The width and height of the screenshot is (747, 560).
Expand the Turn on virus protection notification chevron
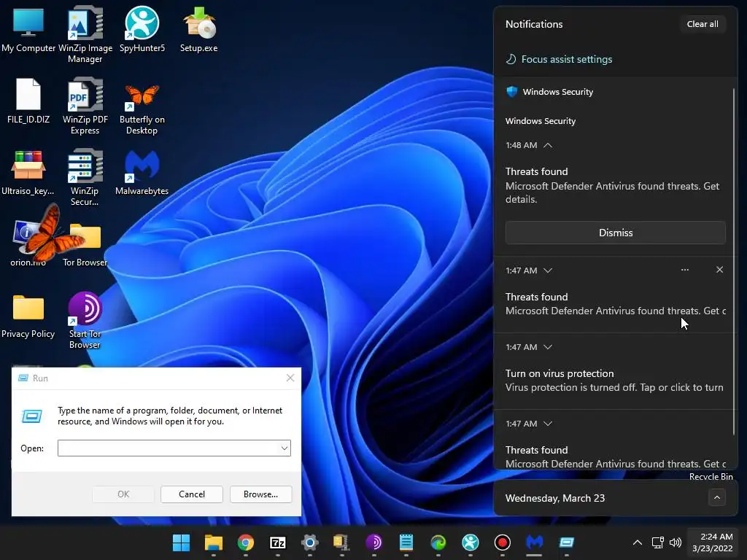pos(548,347)
